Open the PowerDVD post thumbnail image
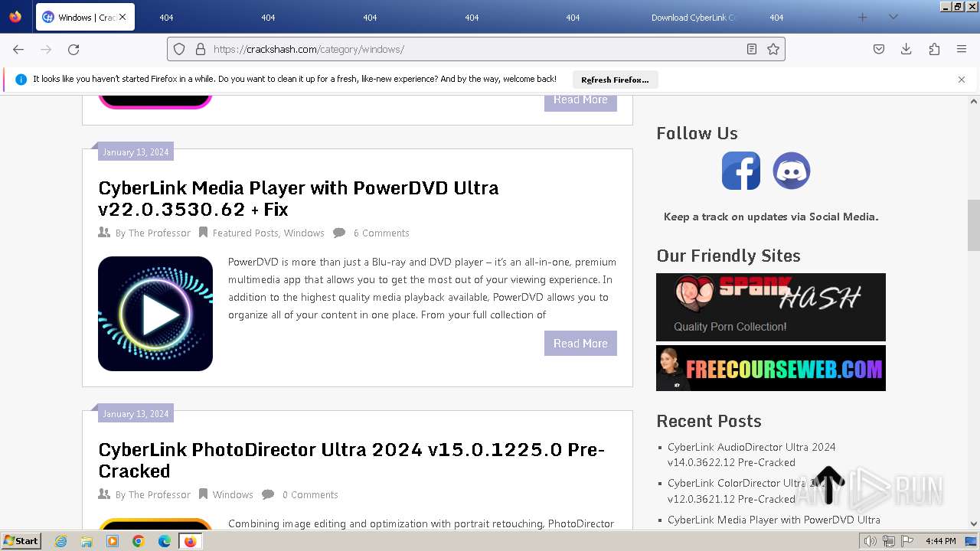This screenshot has height=551, width=980. [x=155, y=314]
